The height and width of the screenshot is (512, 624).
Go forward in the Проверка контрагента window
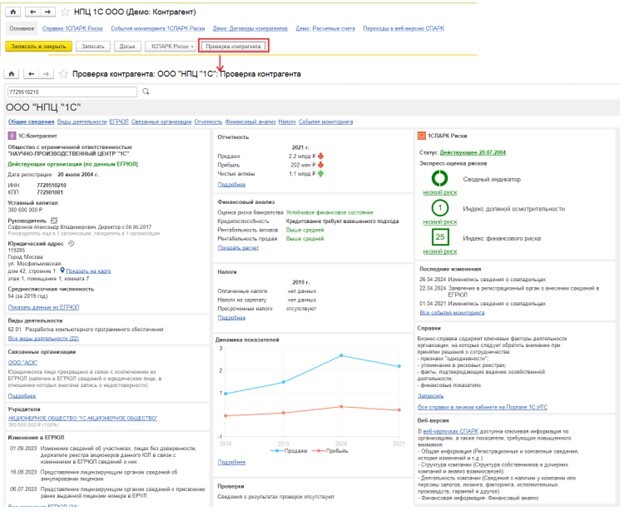[46, 74]
